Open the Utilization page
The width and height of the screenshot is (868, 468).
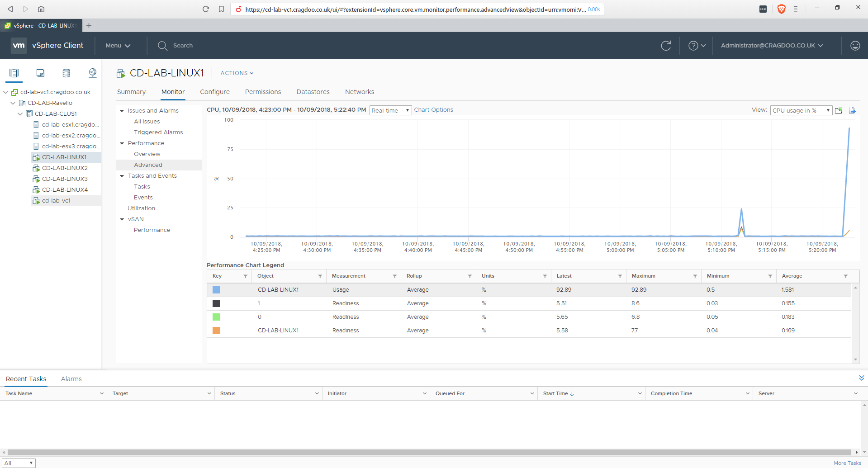[141, 208]
